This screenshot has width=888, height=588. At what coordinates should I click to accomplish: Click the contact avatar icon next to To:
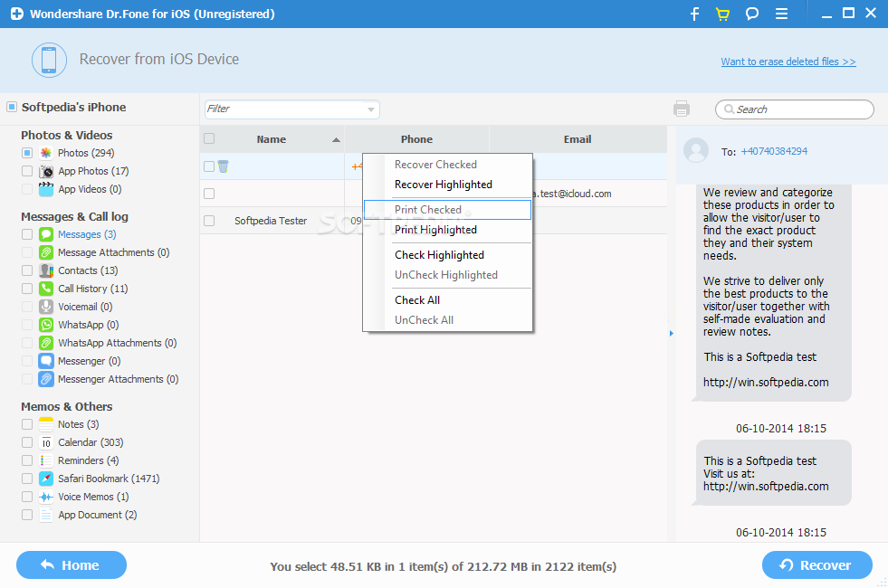pyautogui.click(x=696, y=150)
